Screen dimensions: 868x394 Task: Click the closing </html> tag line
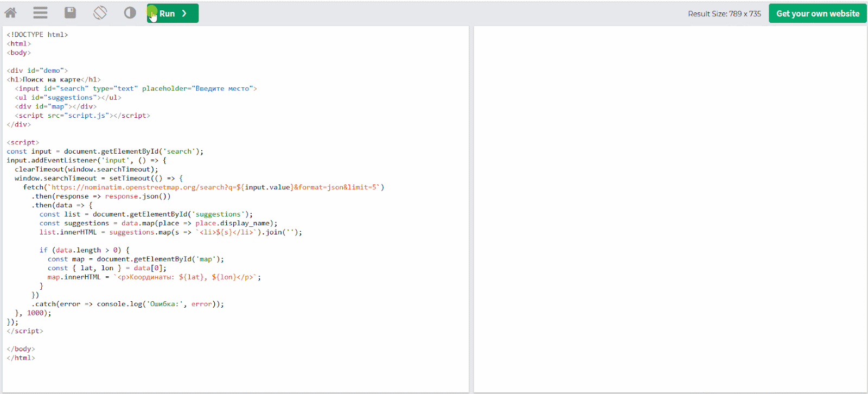21,358
